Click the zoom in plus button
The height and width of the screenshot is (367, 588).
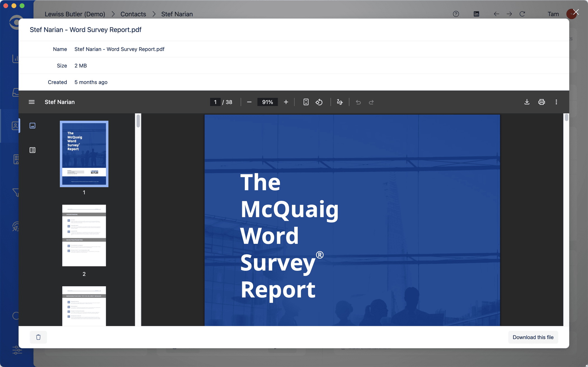[286, 102]
